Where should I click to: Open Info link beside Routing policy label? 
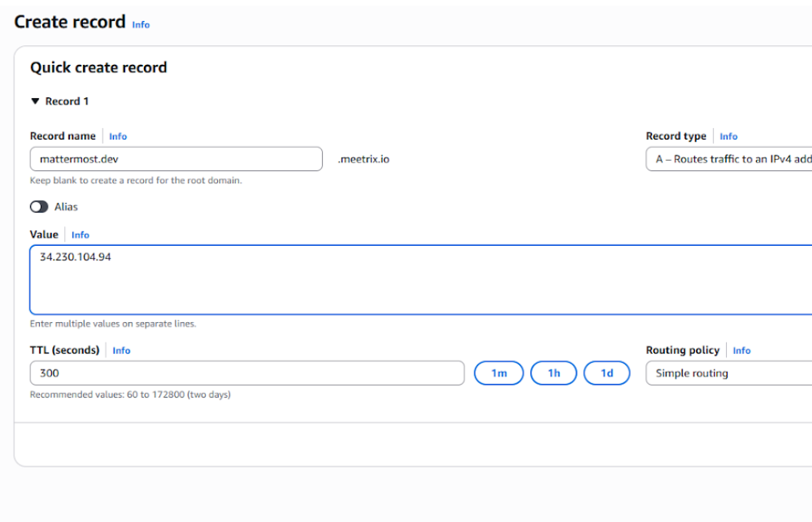741,351
